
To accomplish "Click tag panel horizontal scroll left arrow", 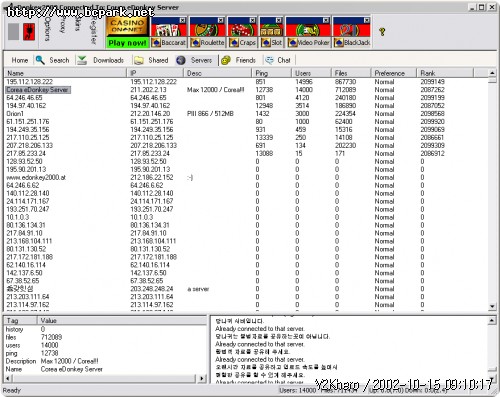I will [8, 378].
